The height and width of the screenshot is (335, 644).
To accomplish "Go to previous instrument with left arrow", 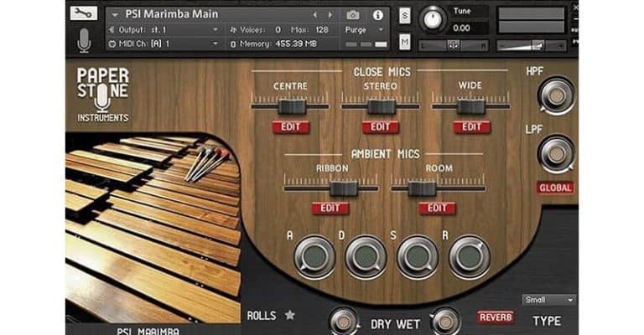I will point(315,15).
